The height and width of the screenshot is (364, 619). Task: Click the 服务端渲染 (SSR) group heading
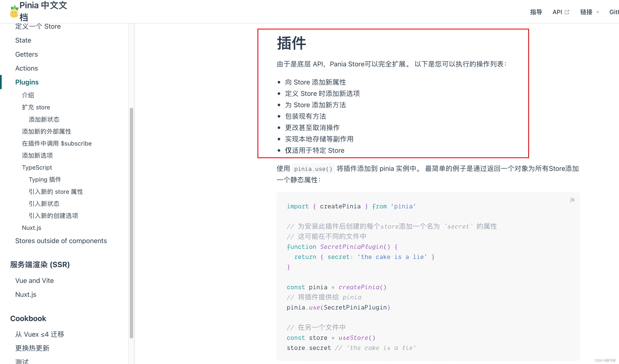pyautogui.click(x=40, y=265)
